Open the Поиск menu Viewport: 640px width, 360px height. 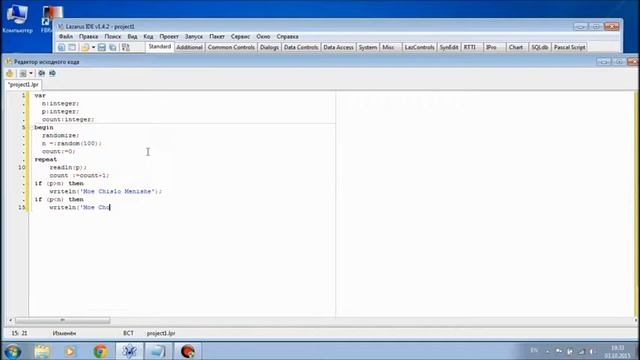(x=113, y=37)
